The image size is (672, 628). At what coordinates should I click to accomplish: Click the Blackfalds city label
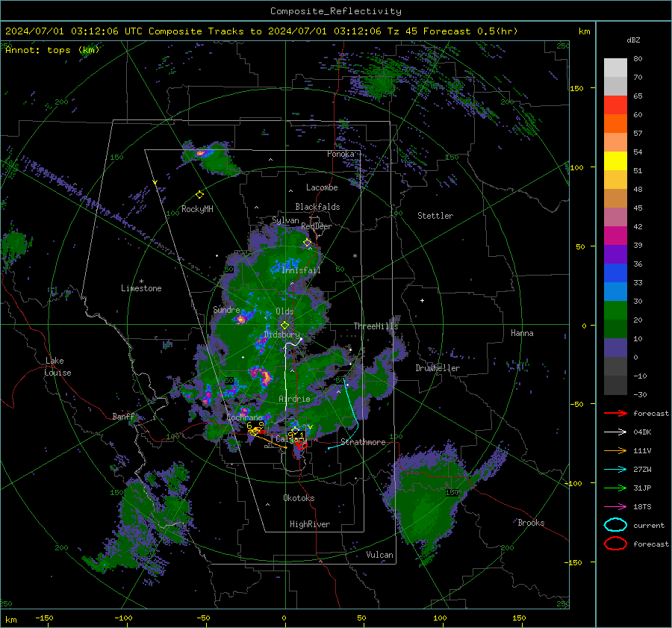point(317,207)
